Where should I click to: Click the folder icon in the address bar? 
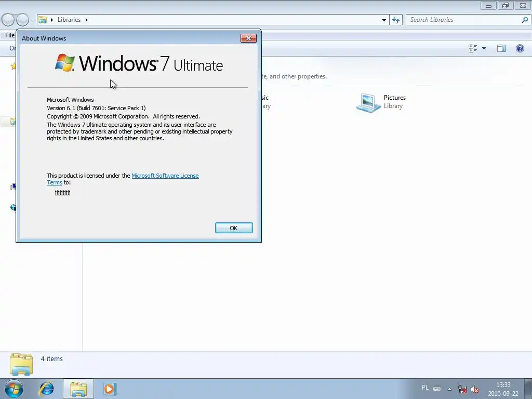43,20
